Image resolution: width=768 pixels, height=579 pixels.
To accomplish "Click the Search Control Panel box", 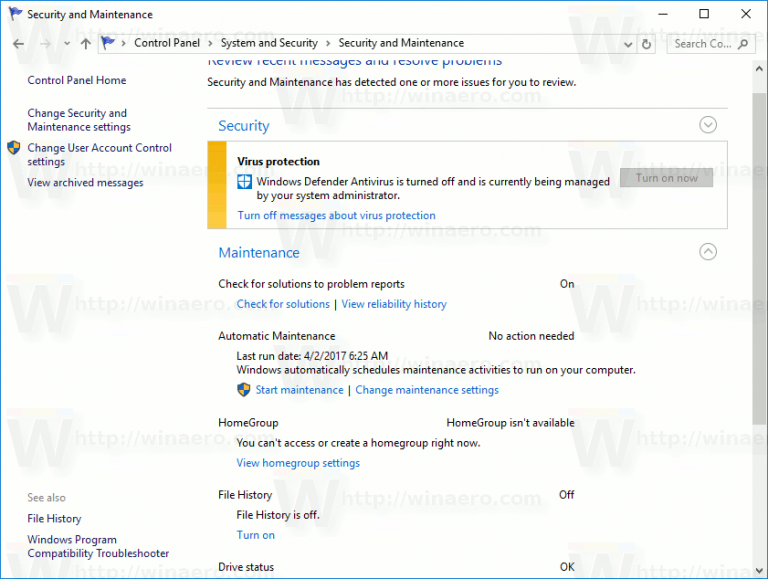I will 702,43.
